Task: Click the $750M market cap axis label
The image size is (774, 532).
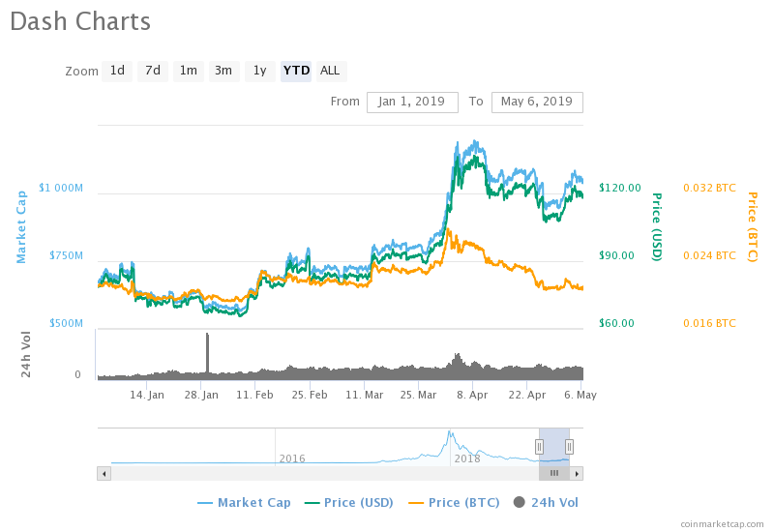Action: 66,255
